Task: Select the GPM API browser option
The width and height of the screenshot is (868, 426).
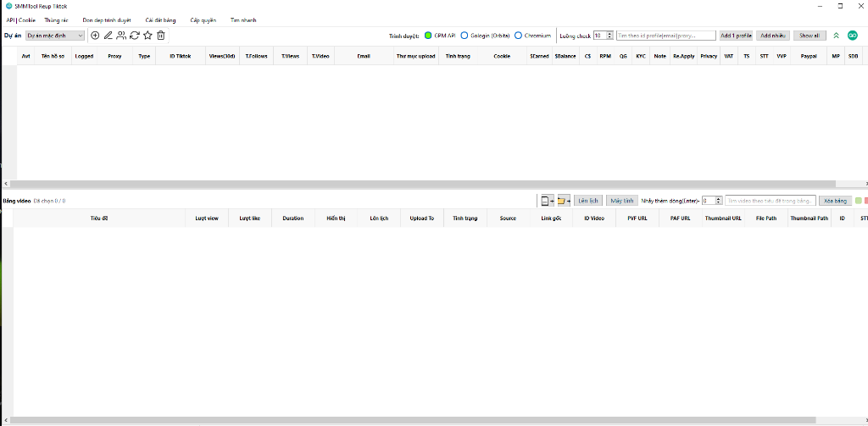Action: (440, 36)
